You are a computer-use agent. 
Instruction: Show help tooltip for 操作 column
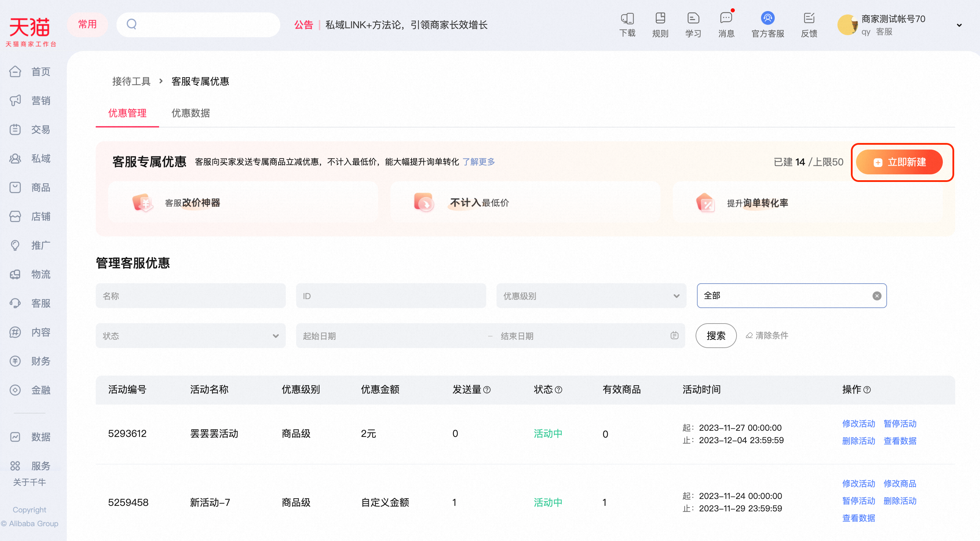867,390
